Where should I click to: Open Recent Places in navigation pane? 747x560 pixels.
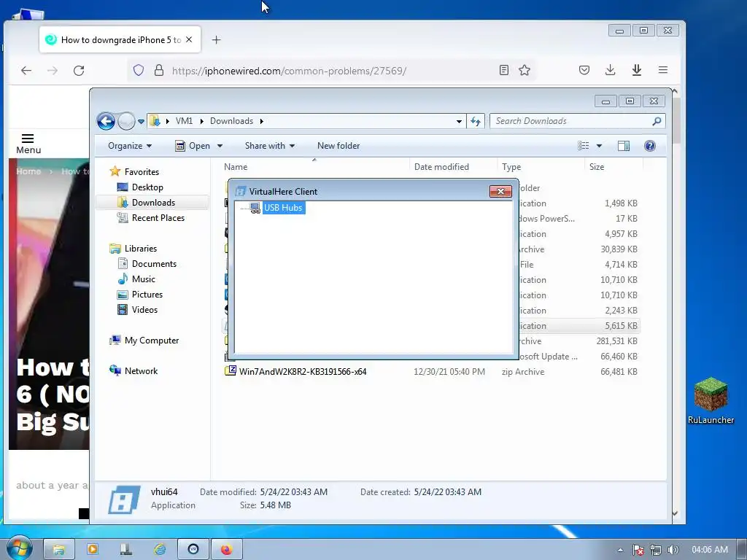click(158, 217)
